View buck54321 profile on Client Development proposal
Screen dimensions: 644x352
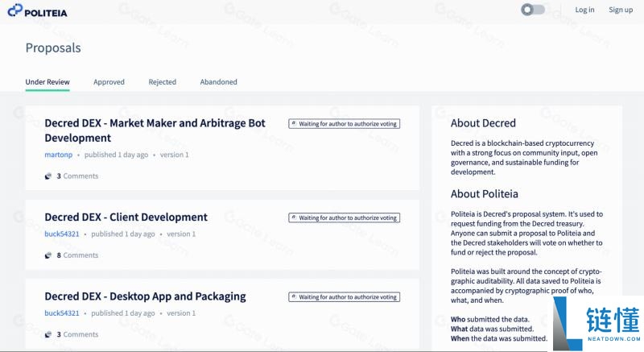(62, 234)
